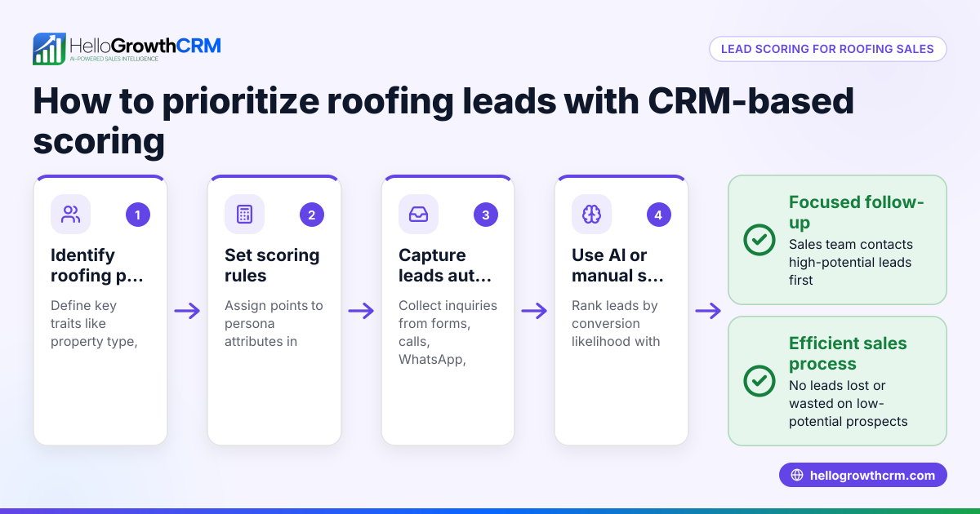Click the Capture leads aut… card title

pos(445,265)
